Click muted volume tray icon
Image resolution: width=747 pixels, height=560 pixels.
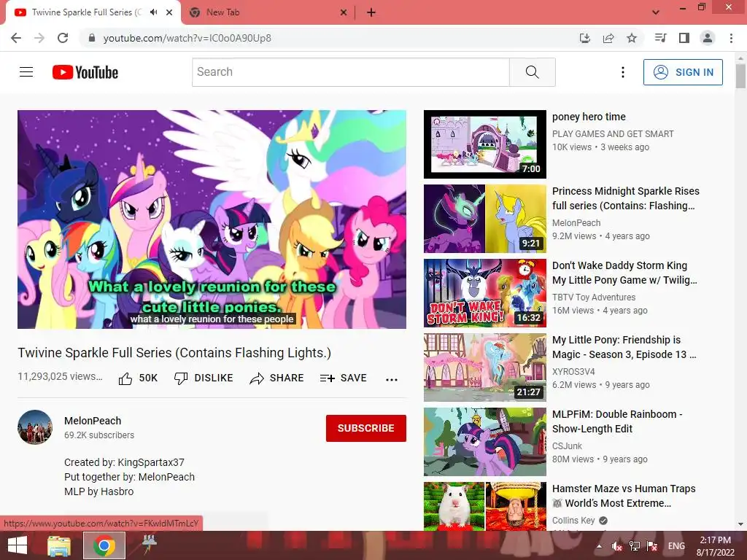[617, 546]
